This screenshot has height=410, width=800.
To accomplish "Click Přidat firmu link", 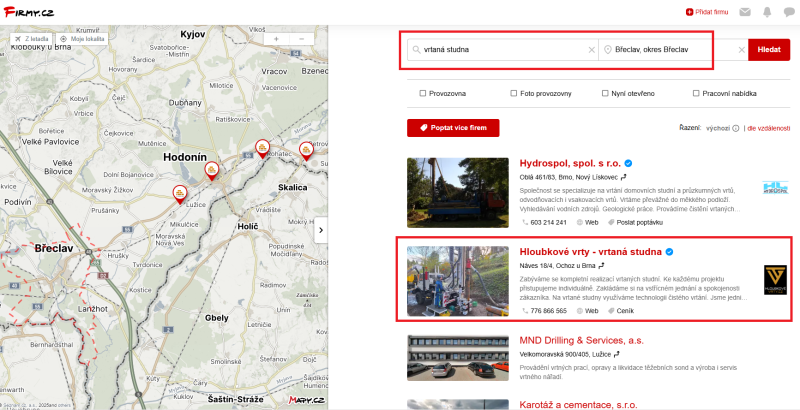I will [707, 12].
